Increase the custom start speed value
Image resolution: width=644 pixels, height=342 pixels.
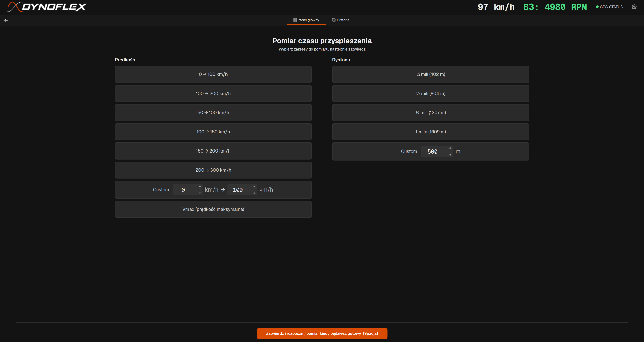[x=200, y=187]
